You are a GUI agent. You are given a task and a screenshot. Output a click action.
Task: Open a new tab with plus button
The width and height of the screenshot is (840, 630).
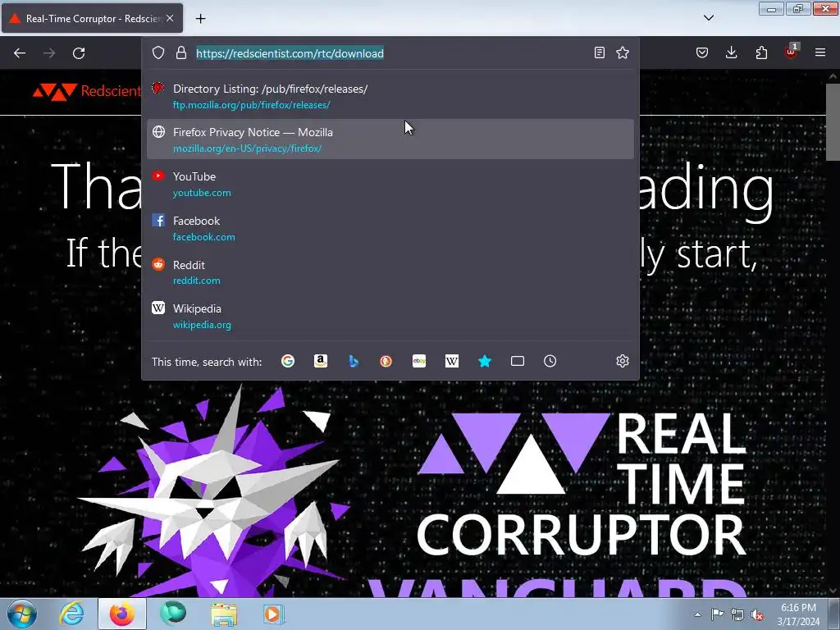tap(200, 19)
